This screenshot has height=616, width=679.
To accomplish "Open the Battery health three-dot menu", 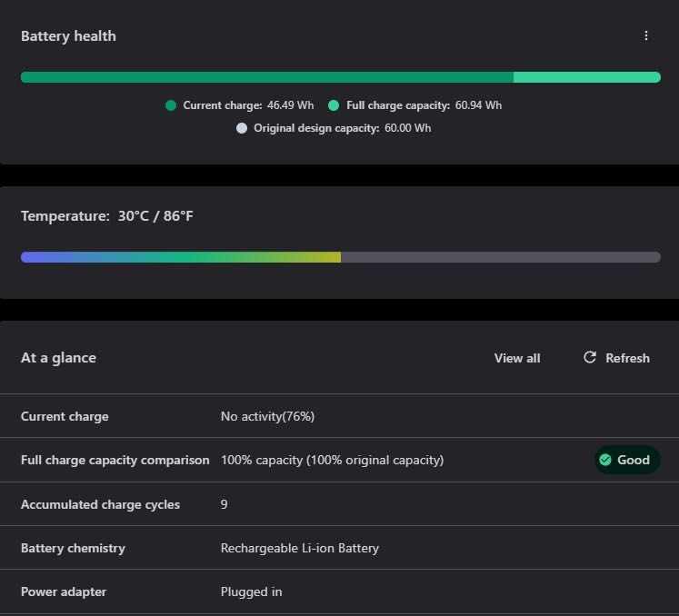I will click(x=645, y=35).
